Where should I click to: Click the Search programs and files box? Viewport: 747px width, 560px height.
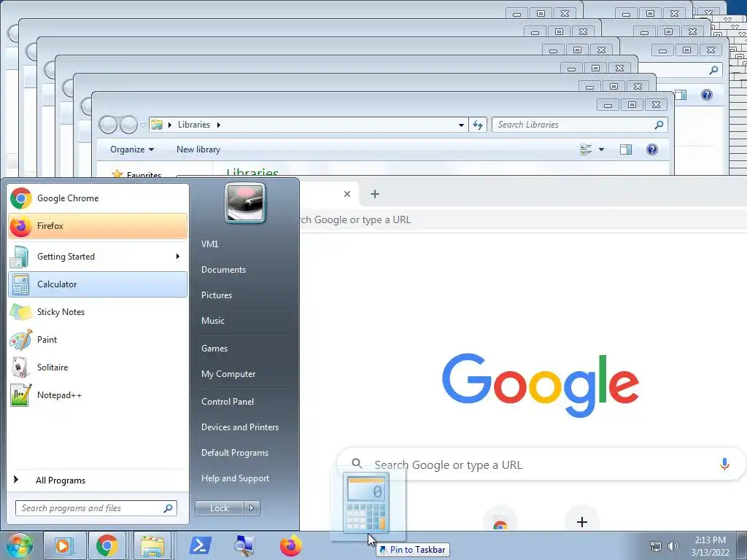click(x=96, y=508)
